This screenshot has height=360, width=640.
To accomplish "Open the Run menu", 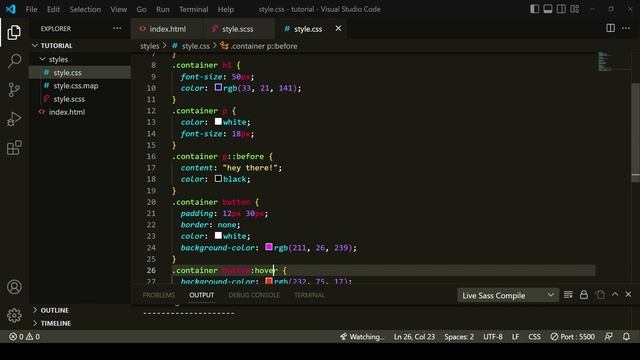I will tap(162, 9).
